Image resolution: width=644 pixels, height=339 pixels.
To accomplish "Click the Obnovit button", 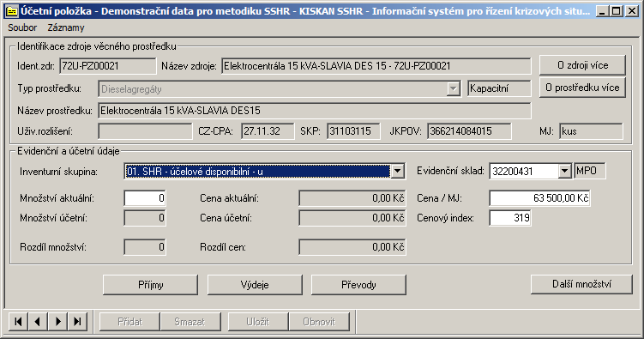I will (319, 321).
